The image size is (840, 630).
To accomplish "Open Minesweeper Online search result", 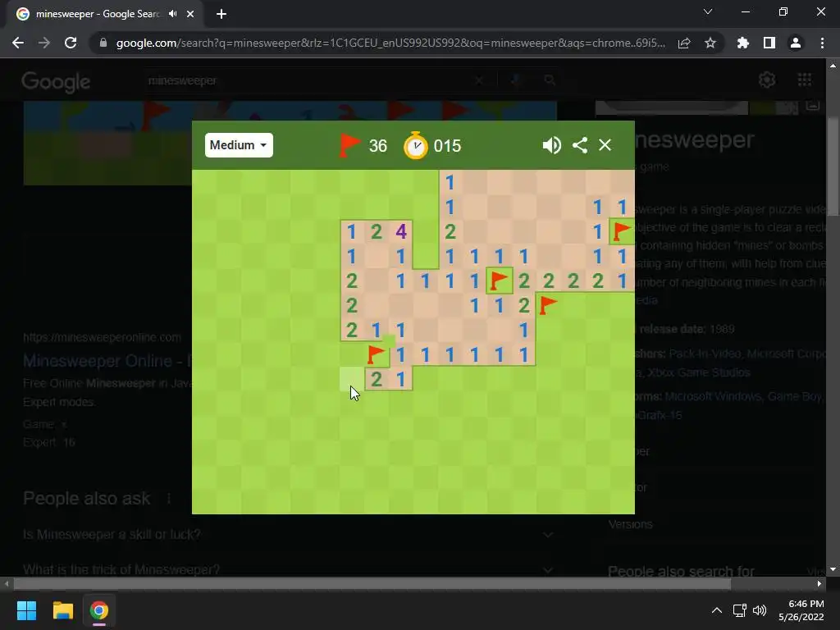I will pos(106,361).
